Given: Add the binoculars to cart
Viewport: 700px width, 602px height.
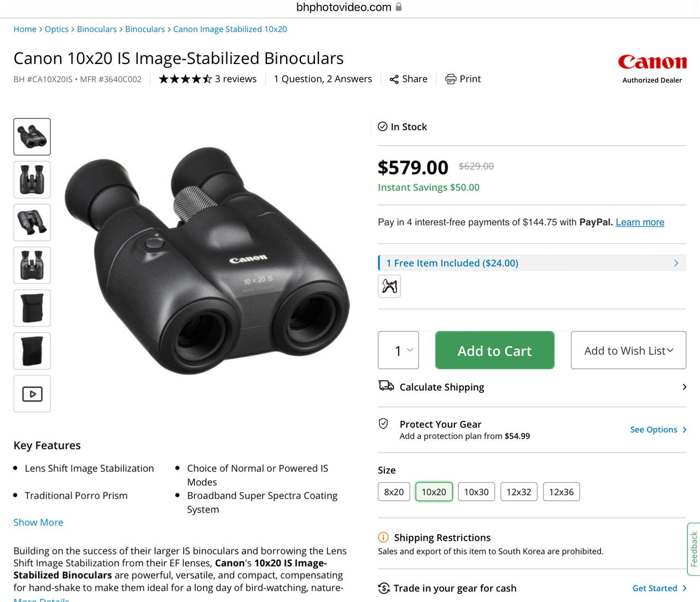Looking at the screenshot, I should [x=494, y=350].
